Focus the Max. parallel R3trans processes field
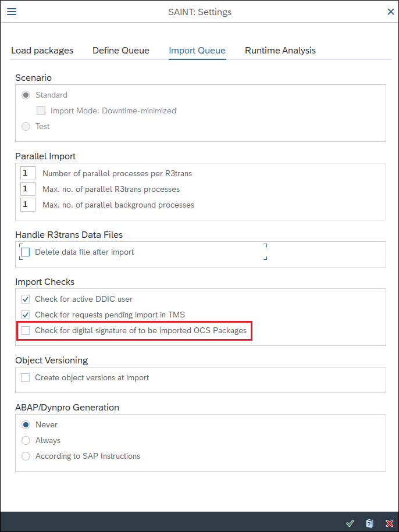The height and width of the screenshot is (532, 399). 28,189
